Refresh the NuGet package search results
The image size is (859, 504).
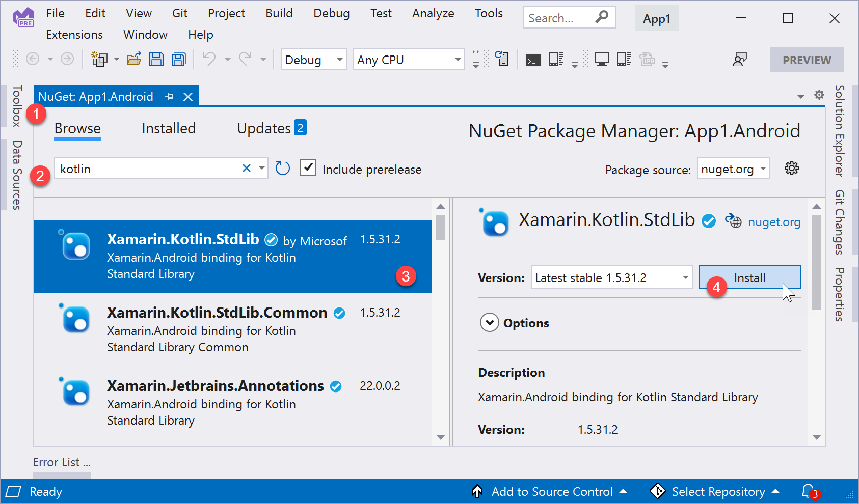[283, 168]
